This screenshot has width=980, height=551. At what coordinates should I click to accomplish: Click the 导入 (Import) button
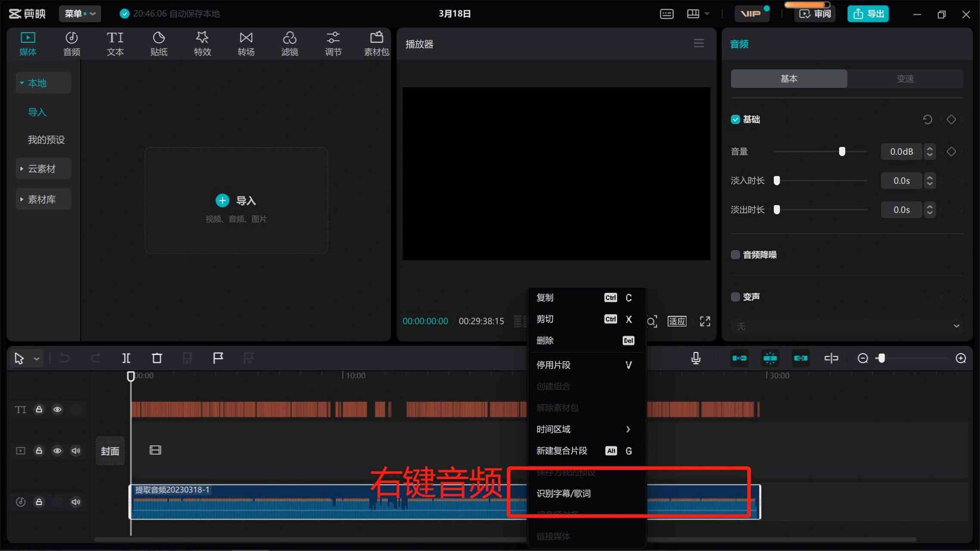[x=236, y=200]
